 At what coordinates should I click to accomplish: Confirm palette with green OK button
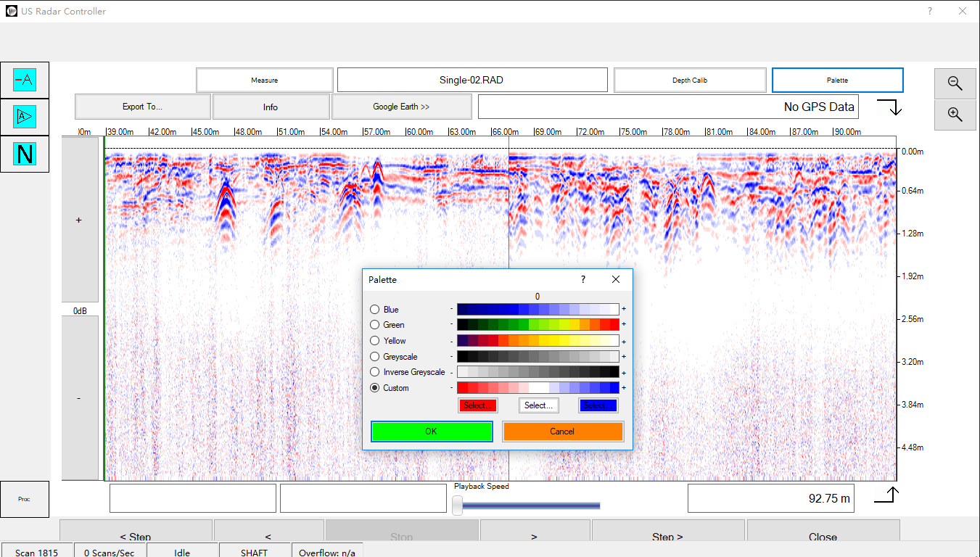pyautogui.click(x=432, y=432)
